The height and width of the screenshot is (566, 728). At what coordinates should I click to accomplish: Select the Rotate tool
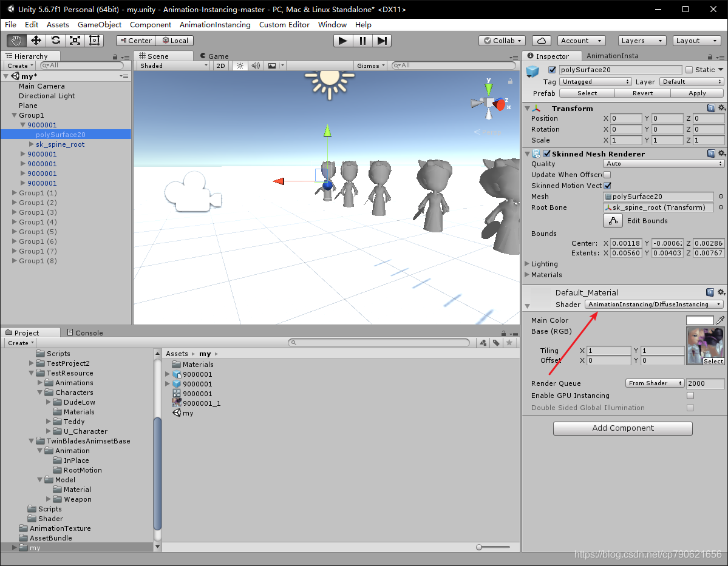point(55,40)
